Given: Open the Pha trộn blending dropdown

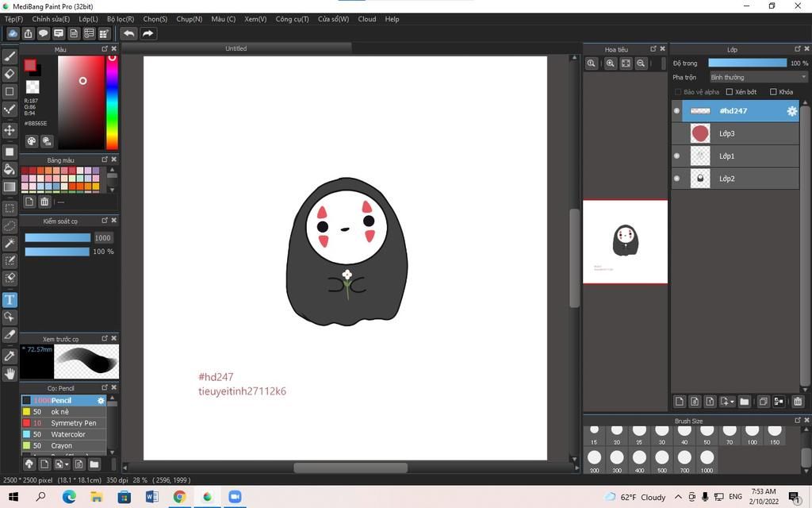Looking at the screenshot, I should pos(758,77).
